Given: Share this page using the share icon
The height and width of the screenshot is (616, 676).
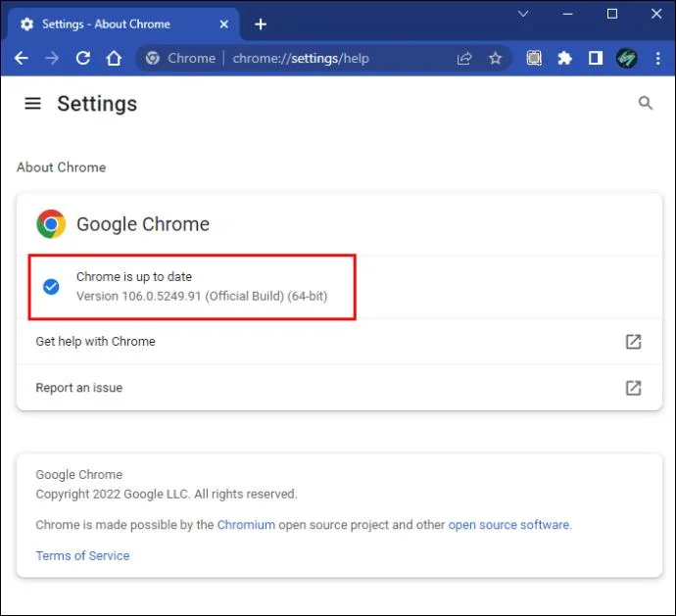Looking at the screenshot, I should 464,59.
